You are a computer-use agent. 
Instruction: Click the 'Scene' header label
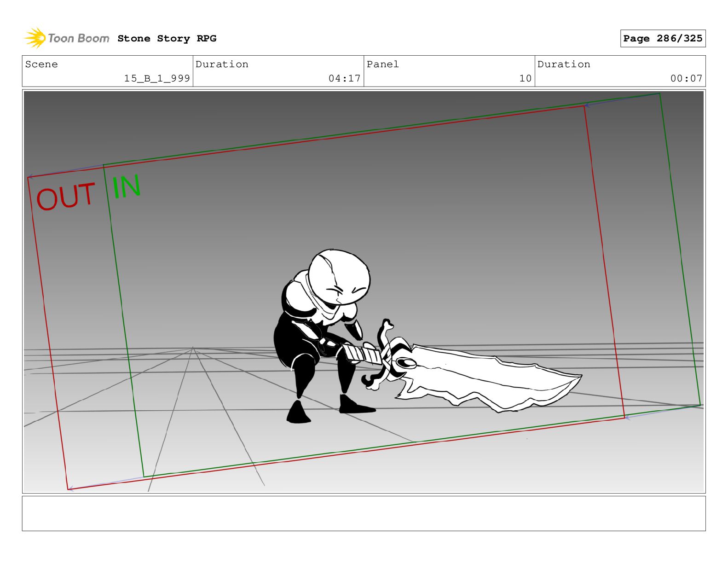42,64
